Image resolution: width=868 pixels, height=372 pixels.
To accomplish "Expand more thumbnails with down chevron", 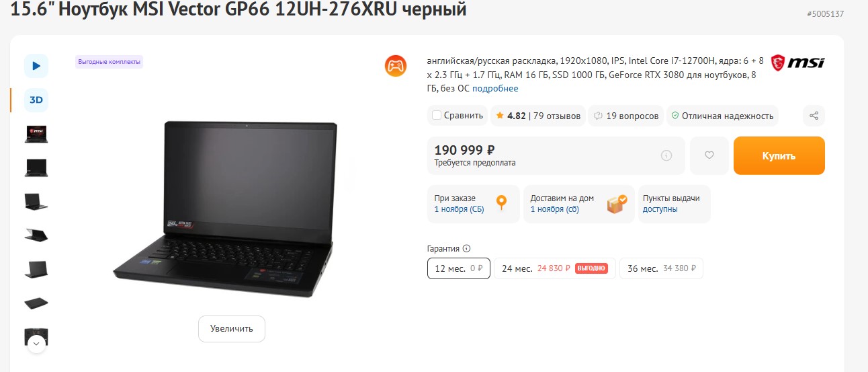I will click(36, 344).
